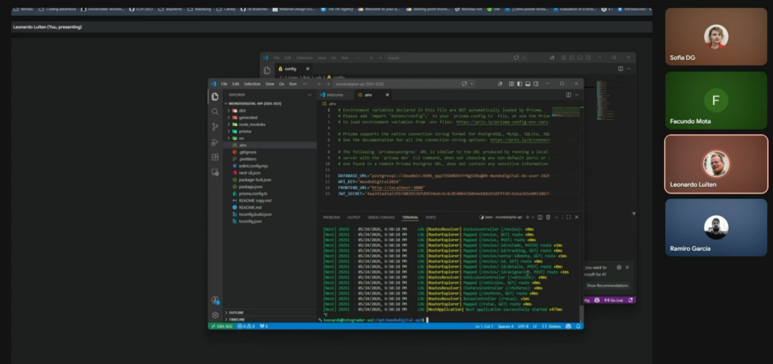Close the .env editor tab

[x=387, y=95]
